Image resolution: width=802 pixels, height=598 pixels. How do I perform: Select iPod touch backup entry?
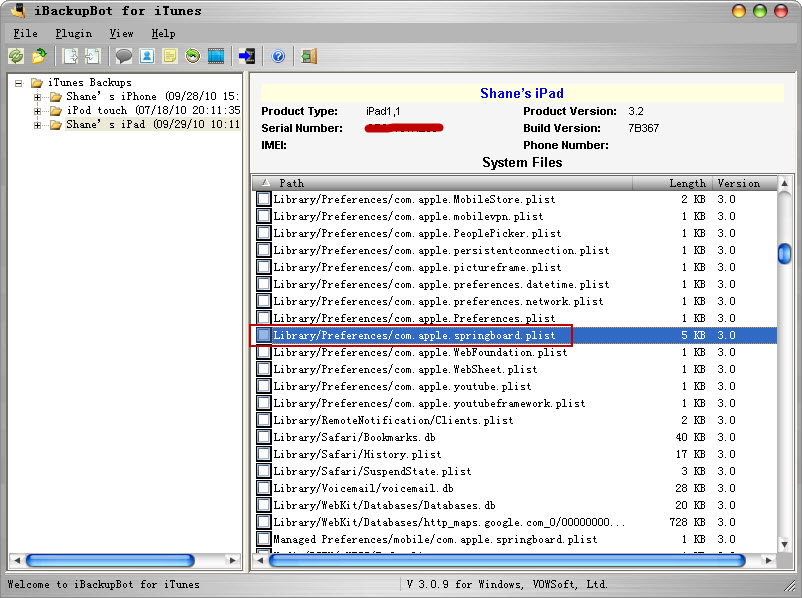(153, 110)
